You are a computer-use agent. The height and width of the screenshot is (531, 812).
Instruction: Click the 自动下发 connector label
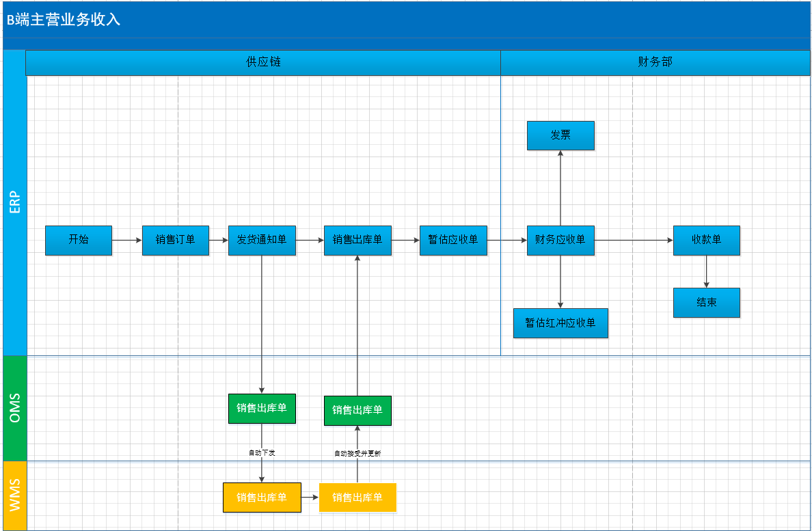tap(262, 453)
